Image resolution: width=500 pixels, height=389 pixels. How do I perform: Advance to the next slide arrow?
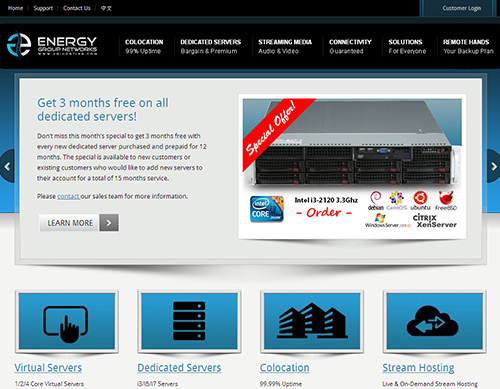(494, 166)
